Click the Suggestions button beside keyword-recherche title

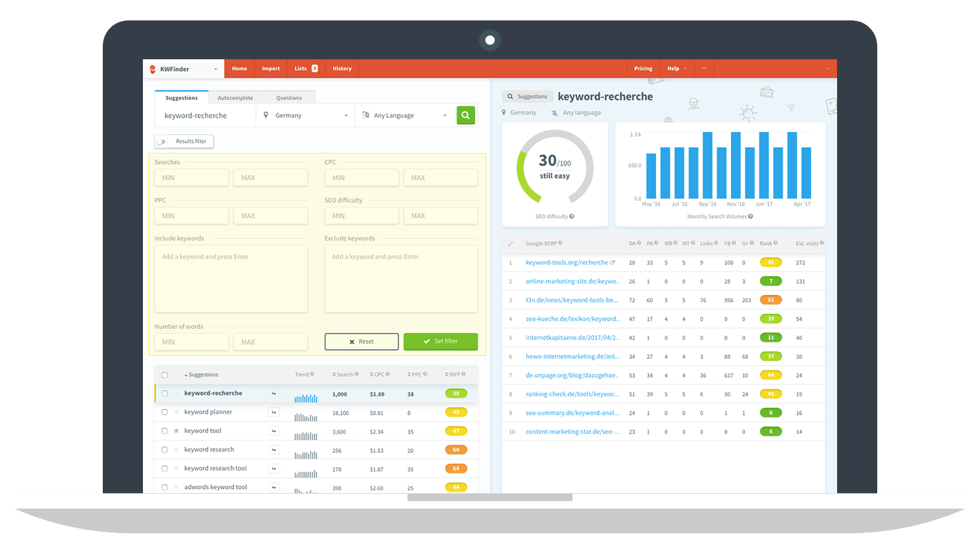pos(527,97)
